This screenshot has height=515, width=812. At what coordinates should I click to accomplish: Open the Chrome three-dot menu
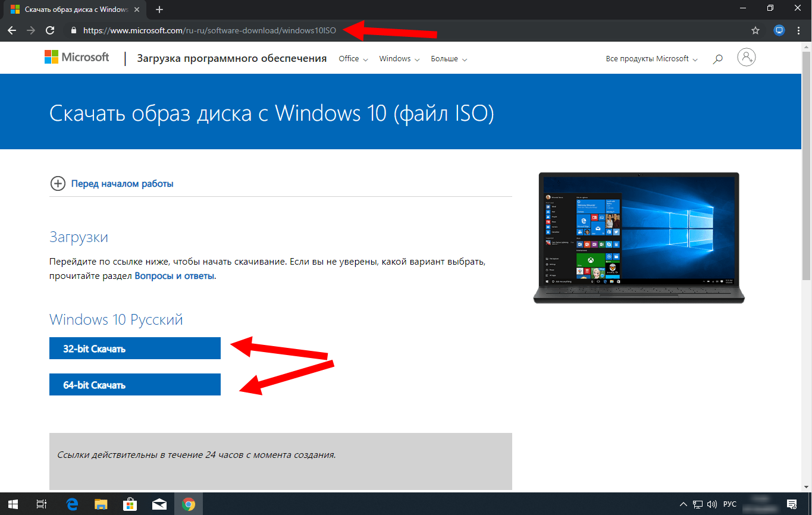coord(800,30)
